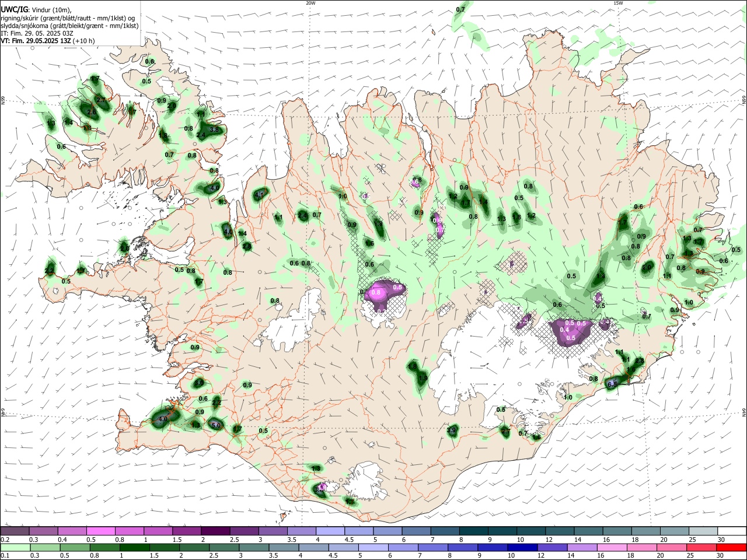Click the "20W" longitude label
The width and height of the screenshot is (747, 560).
[310, 3]
